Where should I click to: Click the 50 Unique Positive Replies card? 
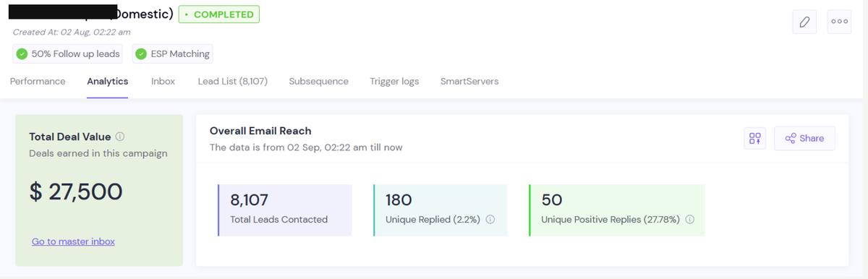coord(617,210)
